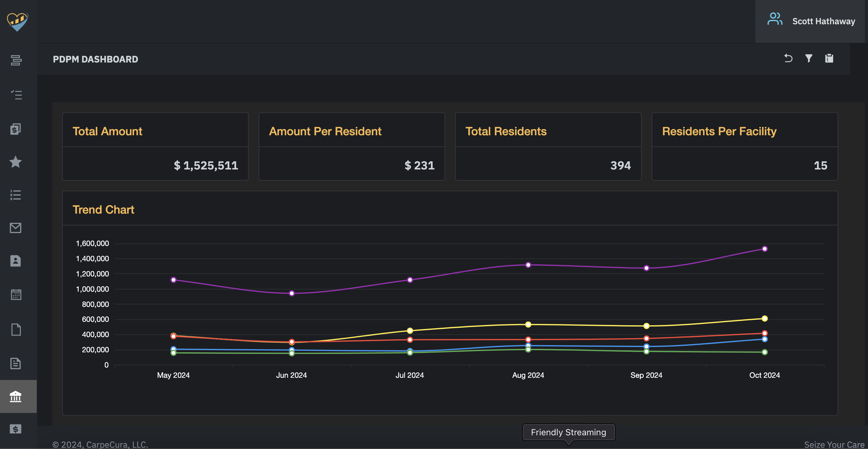Screen dimensions: 868x449
Task: Click the Residents Per Facility heading
Action: coord(719,131)
